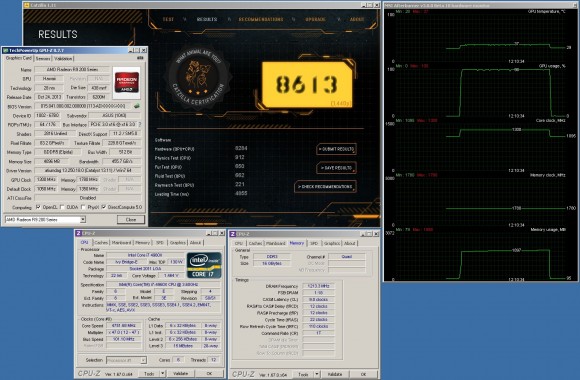Click the Save Results button in Catzilla

tap(336, 168)
